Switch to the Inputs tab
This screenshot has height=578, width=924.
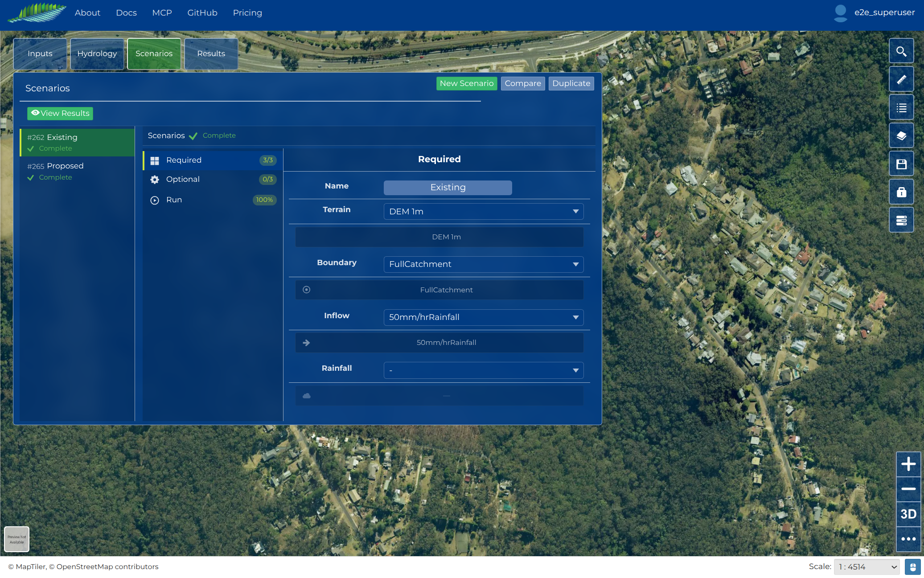[x=40, y=53]
